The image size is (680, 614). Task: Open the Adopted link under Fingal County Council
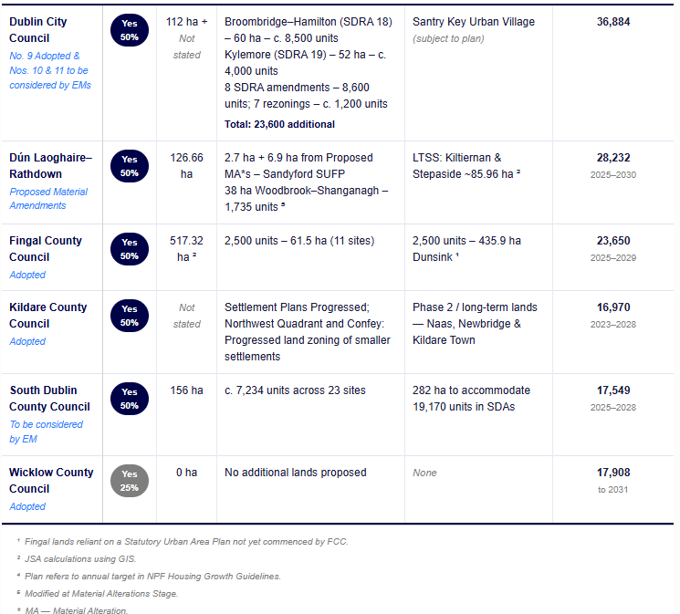tap(27, 275)
